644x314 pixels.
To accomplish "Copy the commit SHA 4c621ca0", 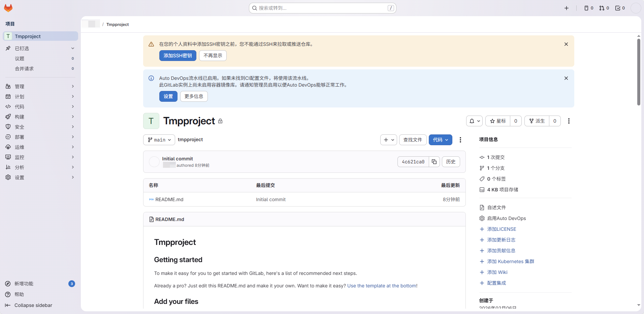I will pos(434,162).
